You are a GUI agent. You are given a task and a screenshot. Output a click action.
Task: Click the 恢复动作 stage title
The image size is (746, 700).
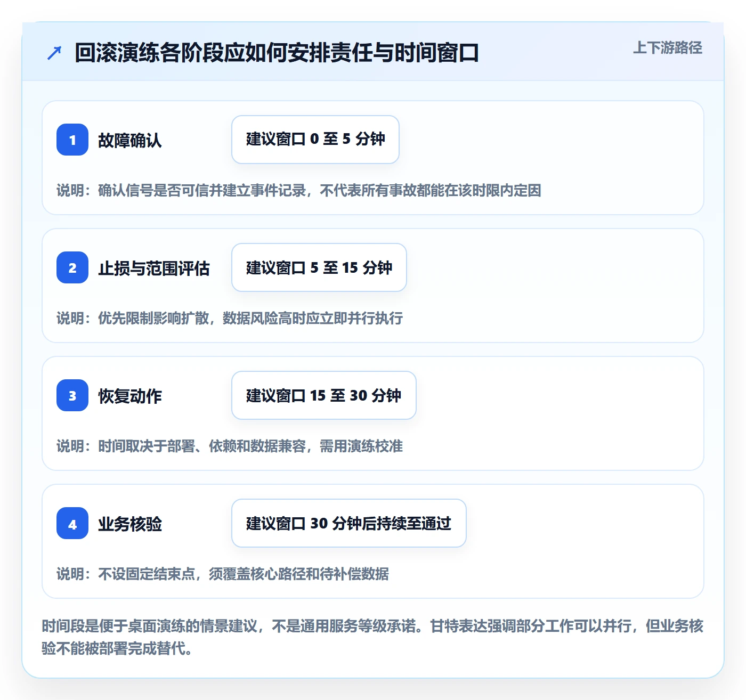[130, 396]
